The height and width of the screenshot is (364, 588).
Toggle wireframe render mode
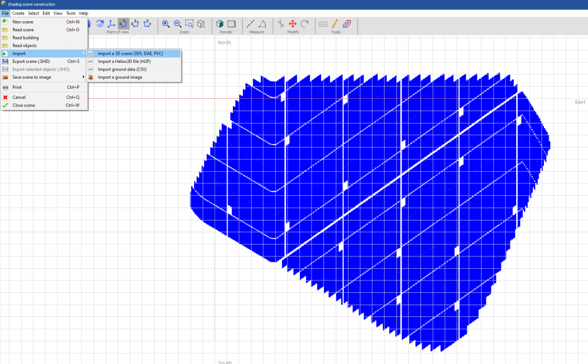coord(232,24)
